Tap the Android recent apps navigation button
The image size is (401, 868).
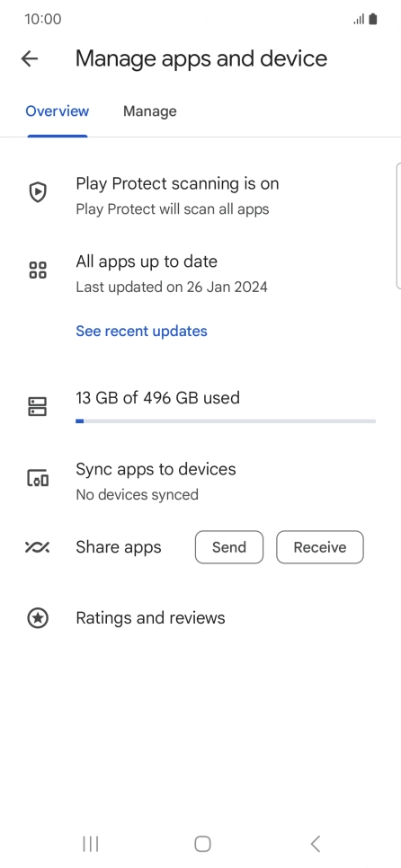click(90, 844)
